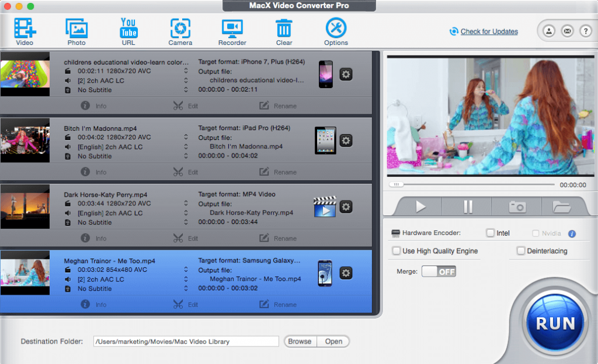The image size is (598, 364).
Task: Open settings gear for Dark Horse-Katy Perry.mp4
Action: coord(346,206)
